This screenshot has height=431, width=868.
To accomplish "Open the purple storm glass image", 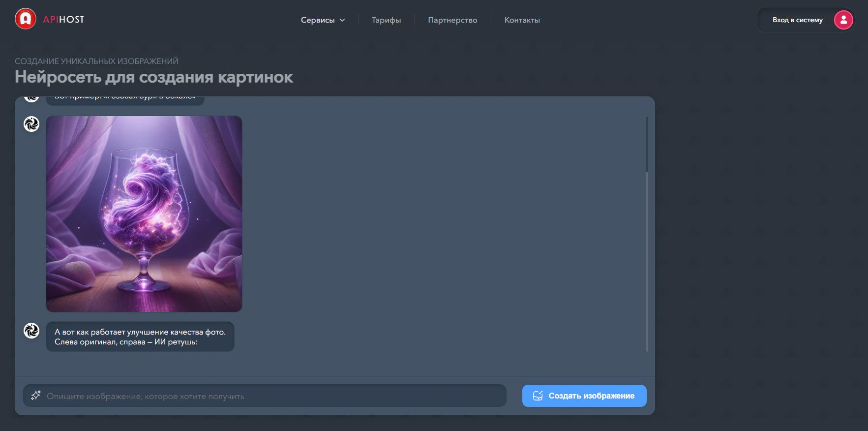I will point(144,214).
